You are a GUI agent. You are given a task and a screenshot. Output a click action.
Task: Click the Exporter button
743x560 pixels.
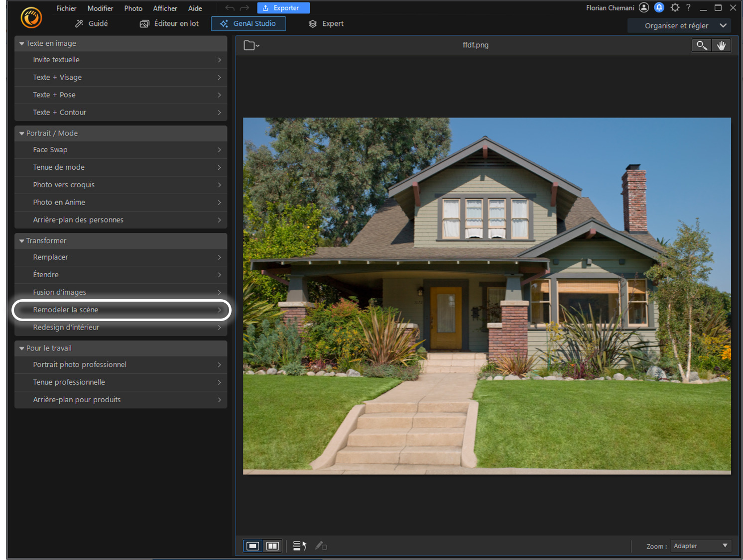click(283, 8)
